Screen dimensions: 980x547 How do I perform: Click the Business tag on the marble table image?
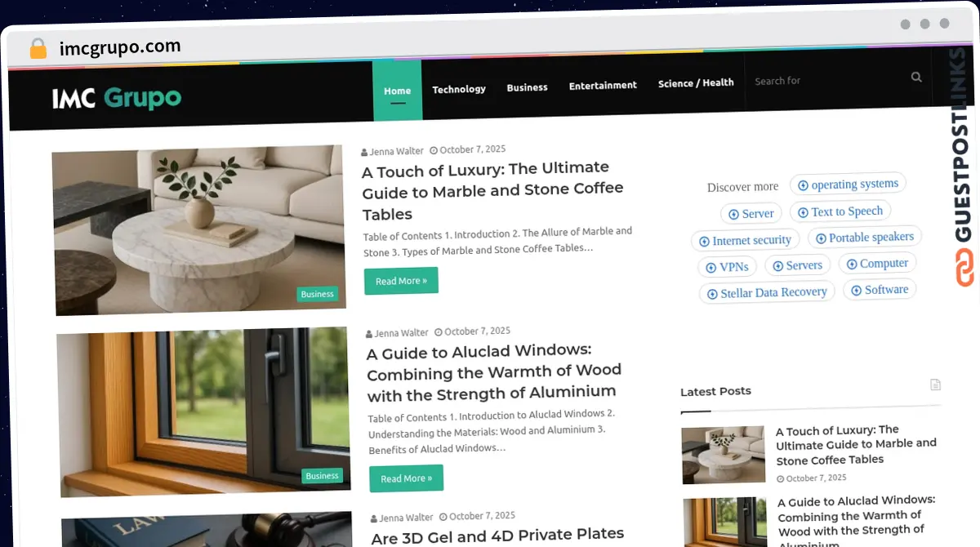point(318,294)
